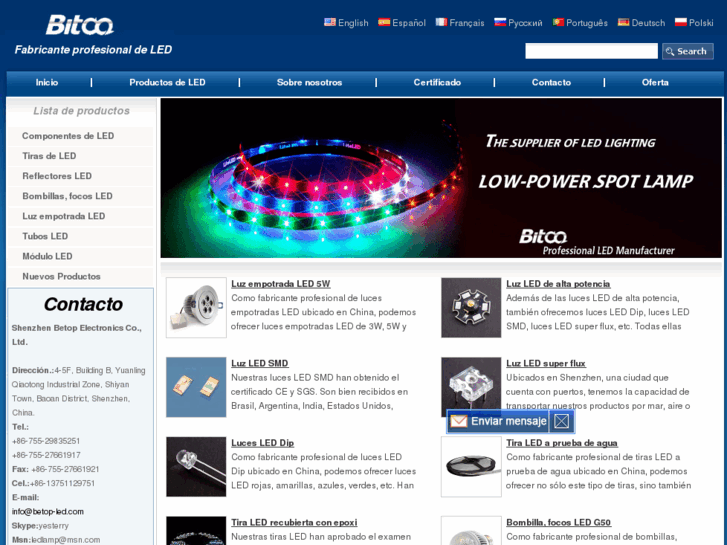This screenshot has height=545, width=727.
Task: Click the US flag icon for English
Action: 330,22
